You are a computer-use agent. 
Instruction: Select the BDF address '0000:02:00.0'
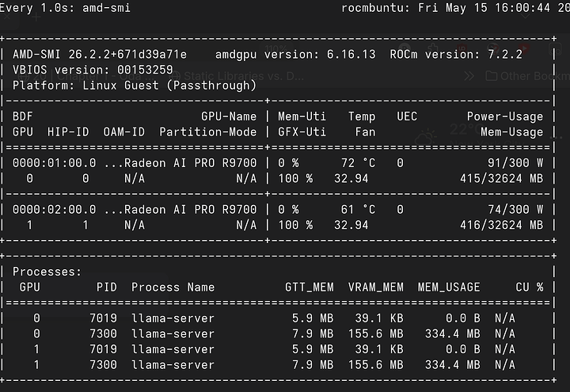coord(54,209)
